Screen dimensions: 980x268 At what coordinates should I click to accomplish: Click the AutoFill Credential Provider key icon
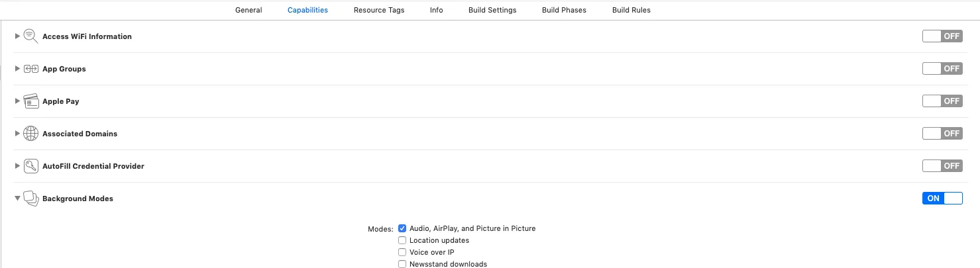31,166
